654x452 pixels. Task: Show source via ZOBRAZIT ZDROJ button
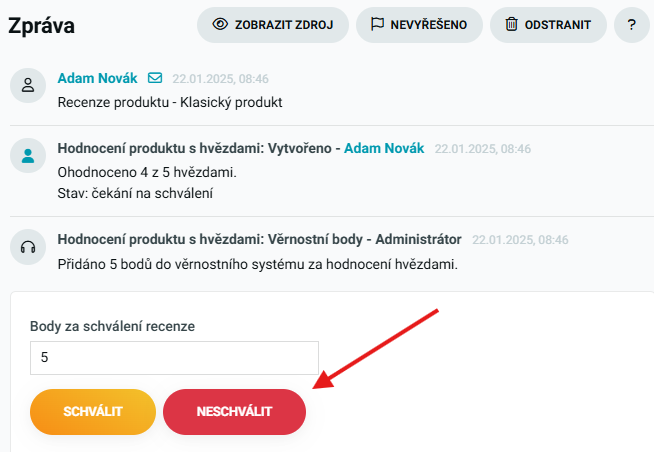coord(273,25)
